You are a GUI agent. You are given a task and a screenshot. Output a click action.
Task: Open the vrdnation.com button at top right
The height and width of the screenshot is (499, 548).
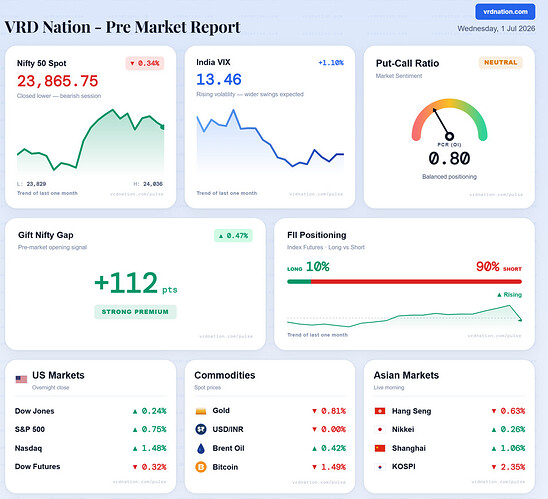[x=505, y=12]
